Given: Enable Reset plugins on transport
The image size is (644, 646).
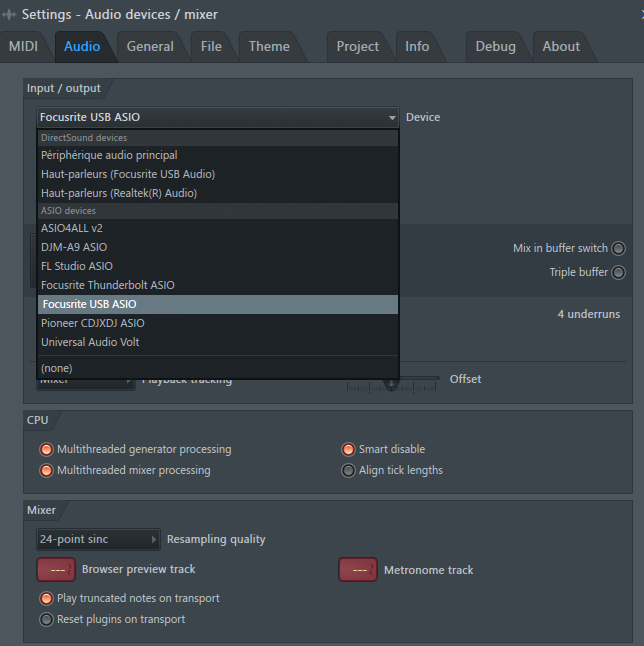Looking at the screenshot, I should [46, 619].
